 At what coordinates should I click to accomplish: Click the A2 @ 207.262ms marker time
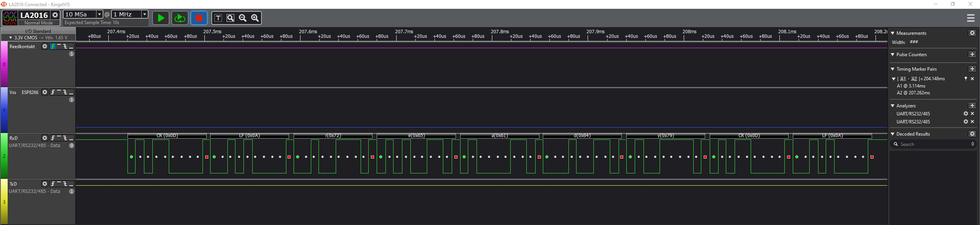(x=913, y=93)
